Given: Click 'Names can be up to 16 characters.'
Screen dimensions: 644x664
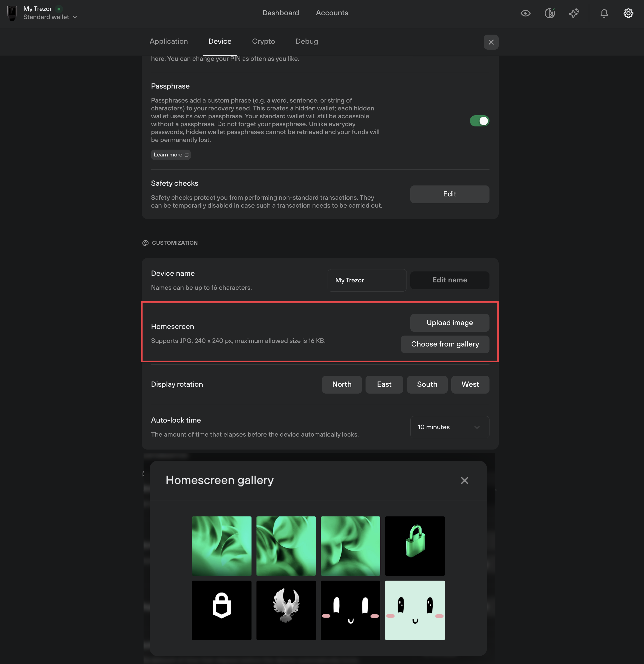Looking at the screenshot, I should 201,288.
